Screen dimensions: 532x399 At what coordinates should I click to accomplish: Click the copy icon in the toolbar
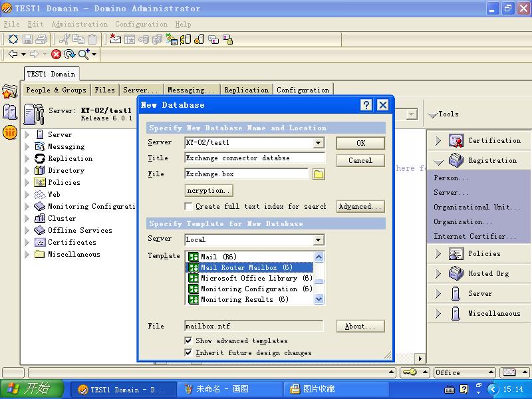pyautogui.click(x=78, y=39)
